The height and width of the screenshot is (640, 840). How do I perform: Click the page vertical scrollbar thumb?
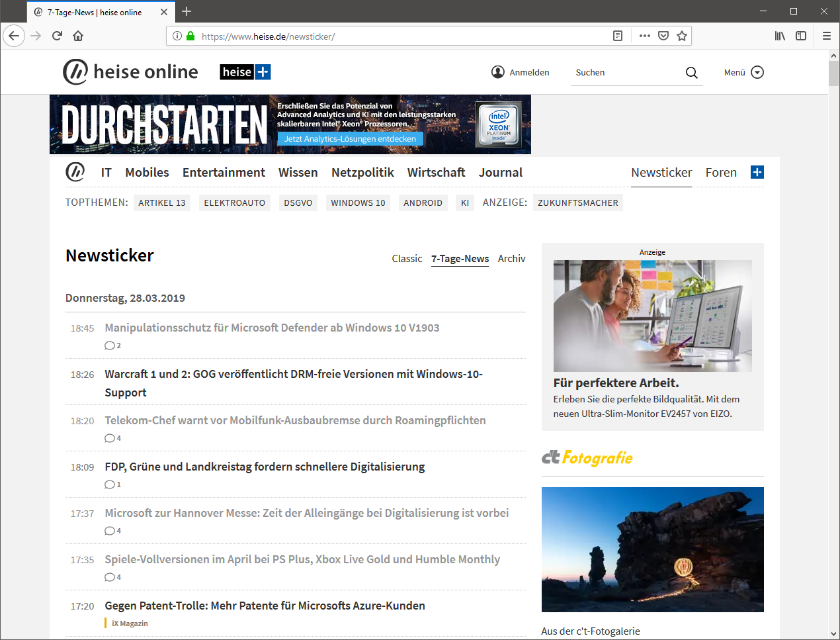833,73
